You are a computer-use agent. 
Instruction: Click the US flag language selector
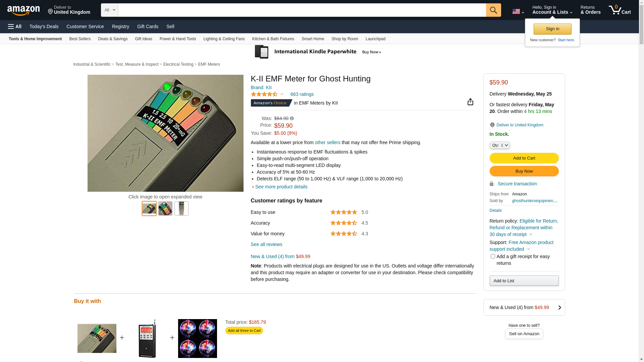click(x=518, y=11)
